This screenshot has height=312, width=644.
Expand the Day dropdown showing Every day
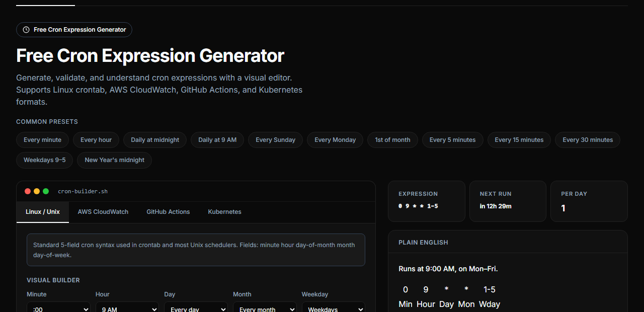[196, 307]
